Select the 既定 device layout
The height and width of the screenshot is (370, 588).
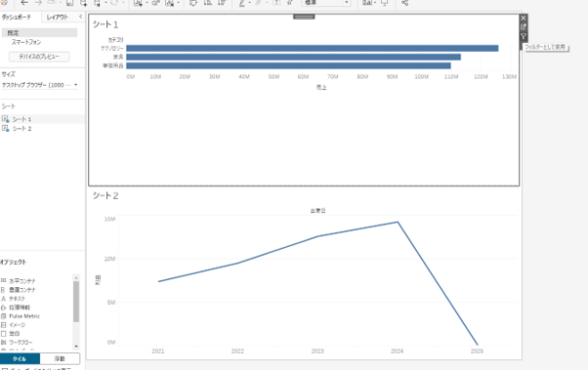click(39, 33)
